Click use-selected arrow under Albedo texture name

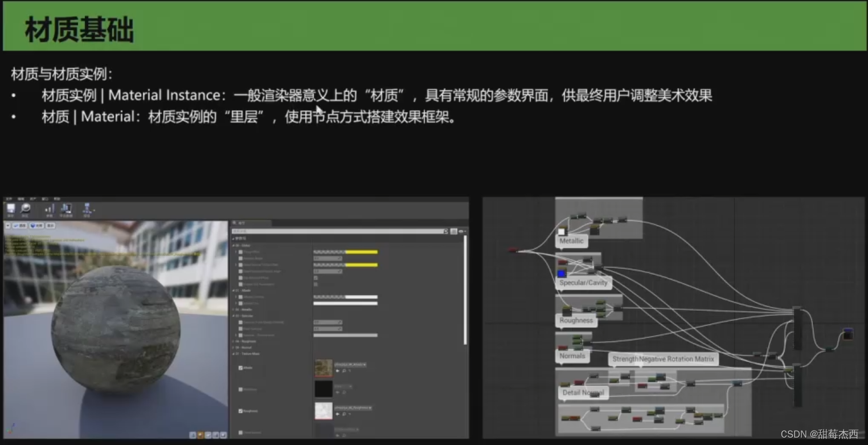[338, 371]
